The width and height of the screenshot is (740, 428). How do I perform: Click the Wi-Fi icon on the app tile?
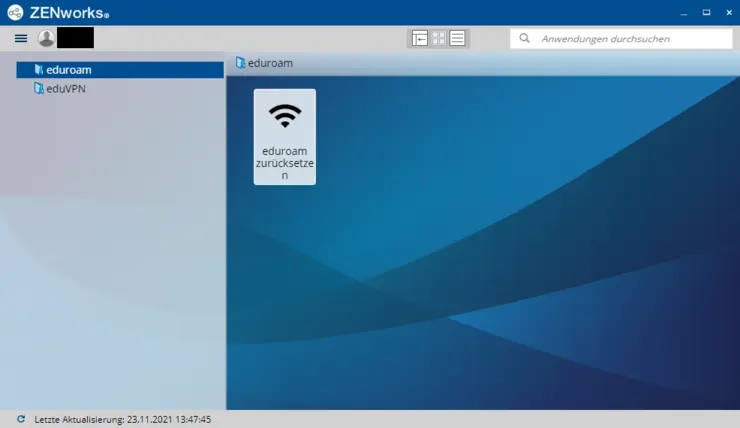pos(285,116)
